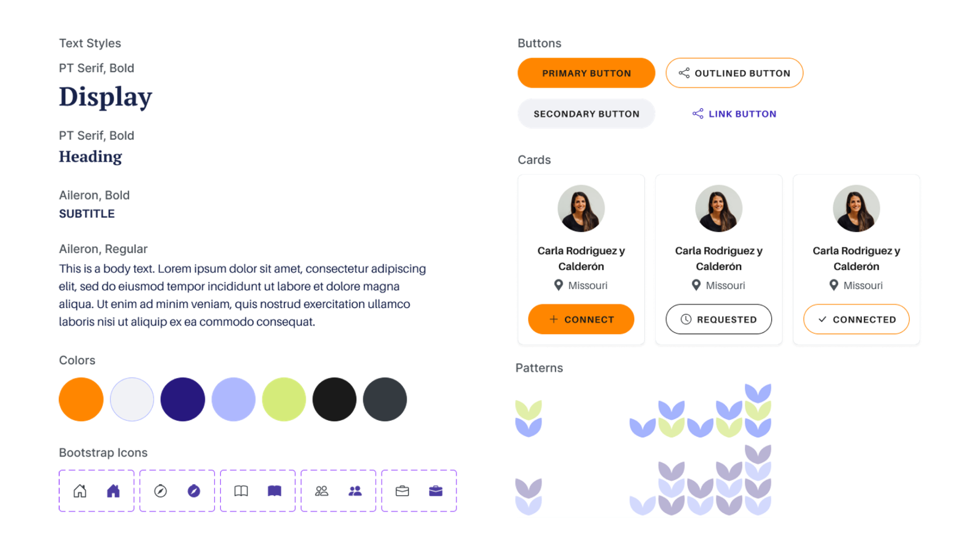This screenshot has height=551, width=980.
Task: Click the outlined briefcase icon
Action: pos(402,491)
